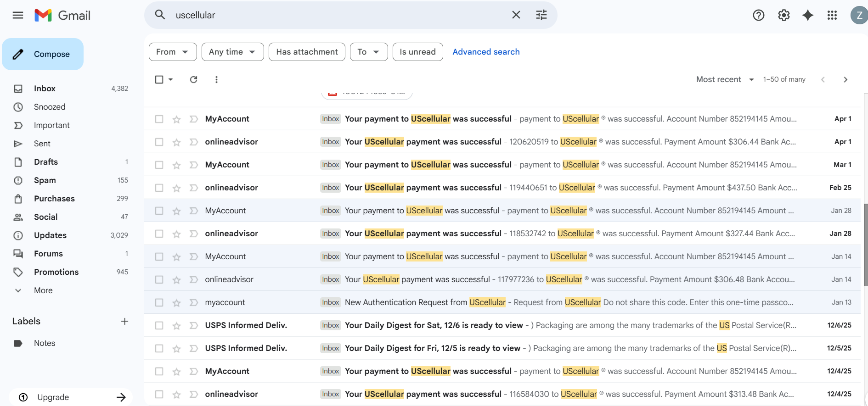The height and width of the screenshot is (406, 868).
Task: Clear the search with the X icon
Action: coord(516,15)
